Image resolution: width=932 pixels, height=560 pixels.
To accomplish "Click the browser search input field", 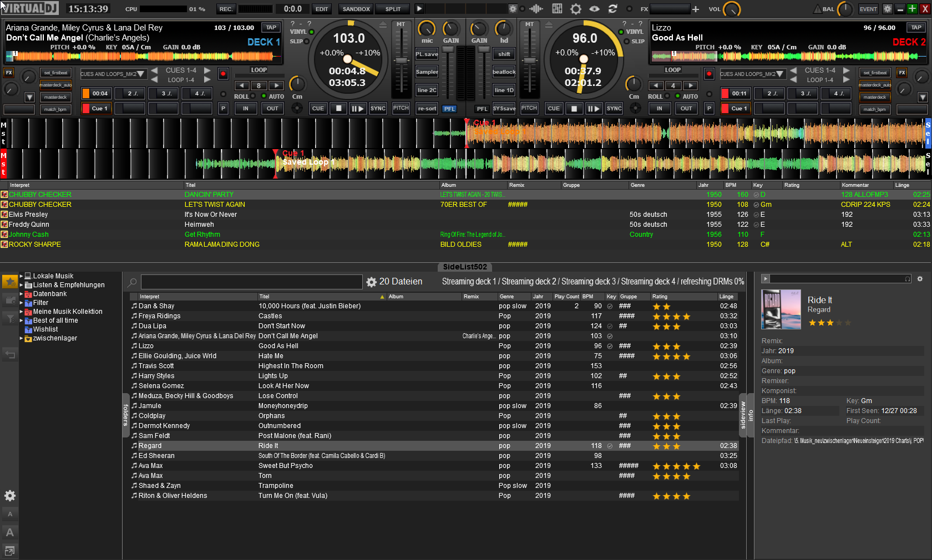I will 251,282.
